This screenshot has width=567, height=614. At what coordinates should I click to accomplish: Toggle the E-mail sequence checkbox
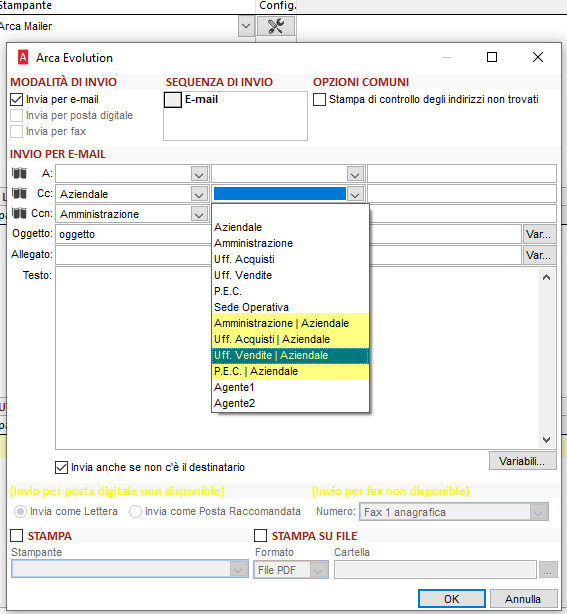(x=173, y=100)
